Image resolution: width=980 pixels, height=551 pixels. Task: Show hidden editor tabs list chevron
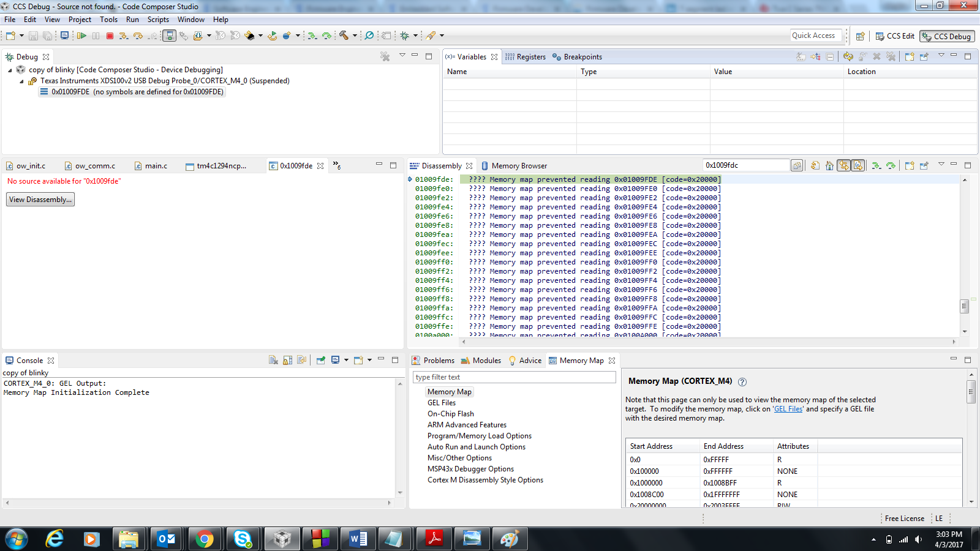[x=337, y=165]
